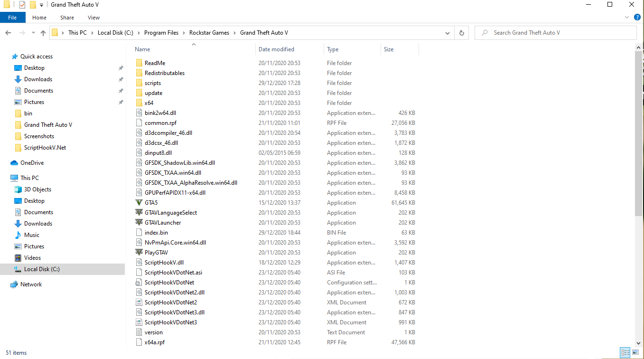Select the x64a.rpf file name
The height and width of the screenshot is (359, 644).
[x=155, y=342]
